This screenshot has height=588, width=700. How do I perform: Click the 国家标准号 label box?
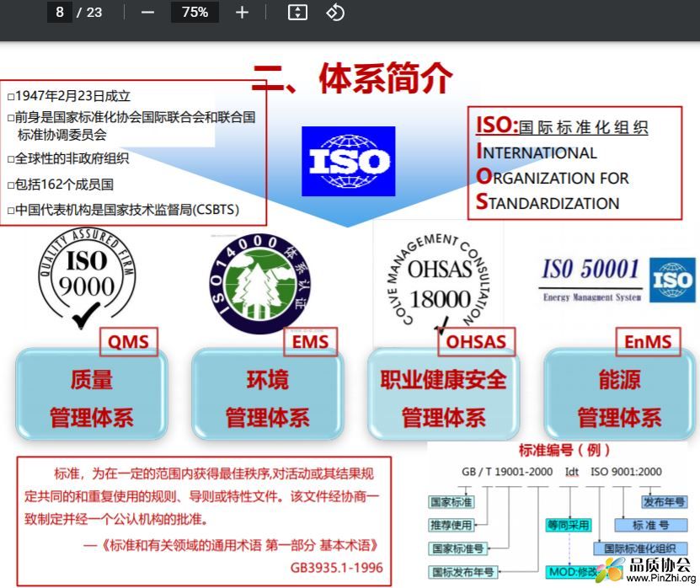[457, 548]
